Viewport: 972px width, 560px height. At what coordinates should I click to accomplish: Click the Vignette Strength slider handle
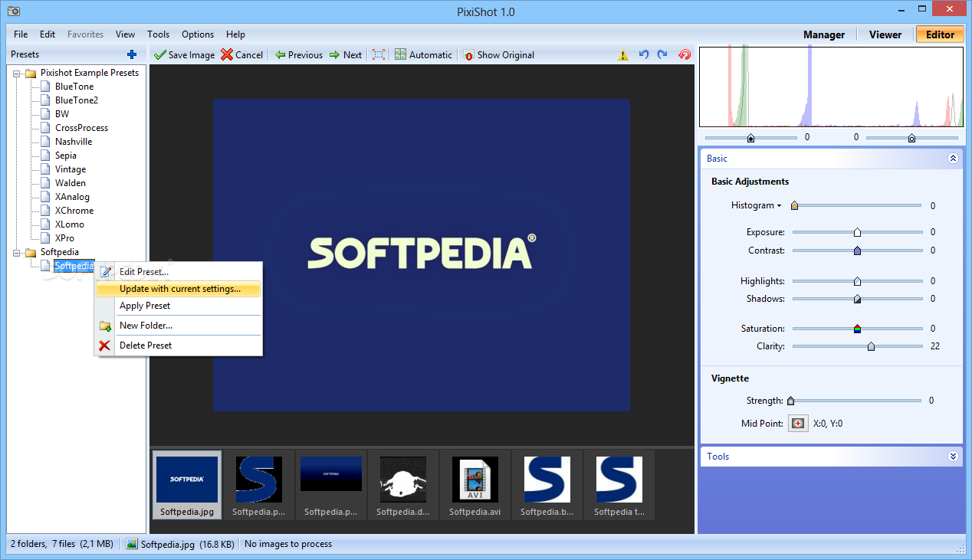pos(791,401)
